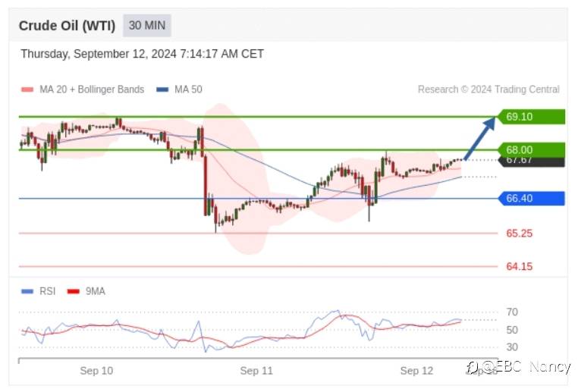Click the blue MA 50 legend swatch

click(162, 89)
